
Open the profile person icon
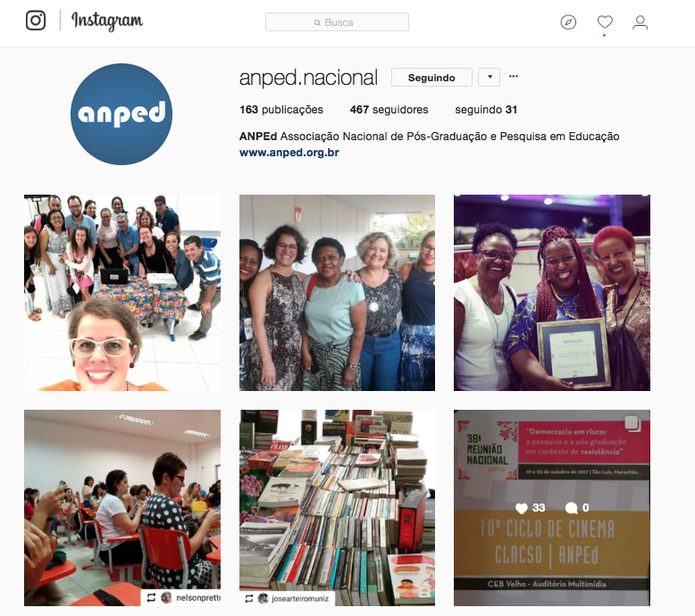[x=640, y=22]
